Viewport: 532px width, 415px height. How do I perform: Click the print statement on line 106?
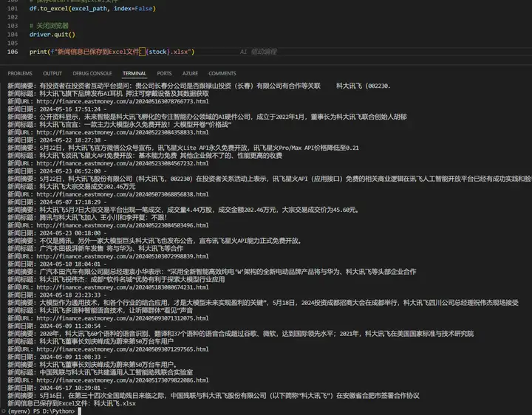[112, 52]
